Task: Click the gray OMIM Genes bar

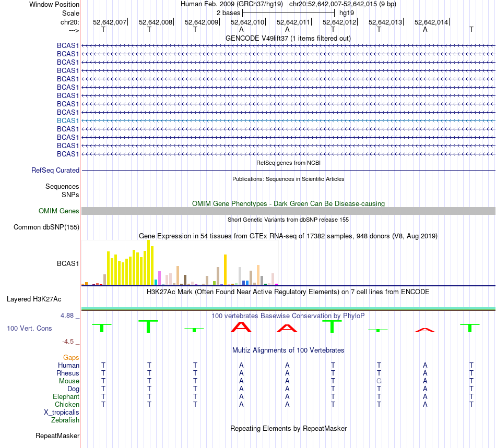Action: point(288,211)
